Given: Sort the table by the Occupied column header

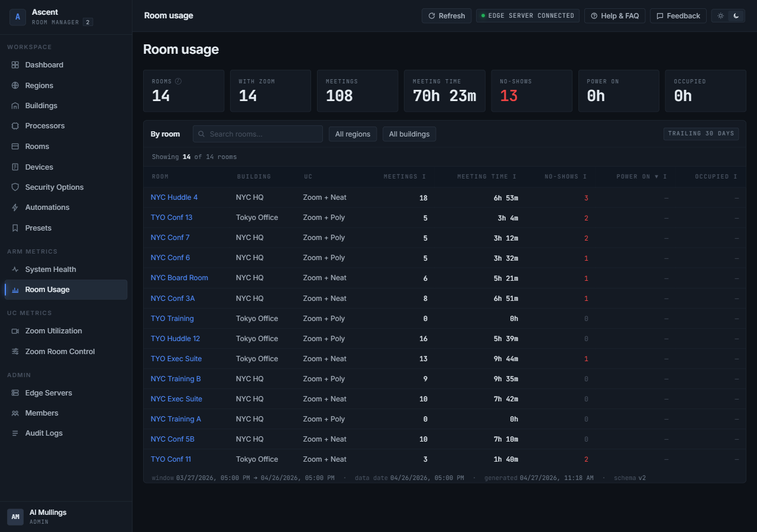Looking at the screenshot, I should click(716, 177).
